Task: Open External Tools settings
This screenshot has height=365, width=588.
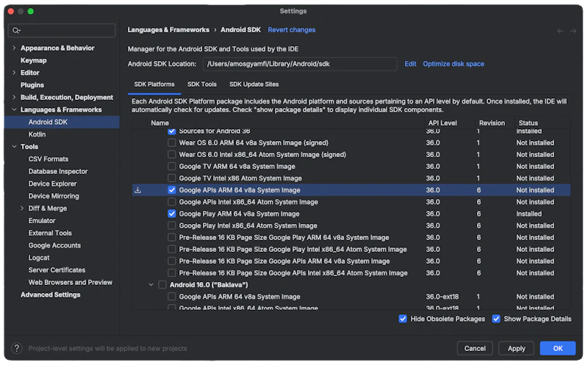Action: [50, 233]
